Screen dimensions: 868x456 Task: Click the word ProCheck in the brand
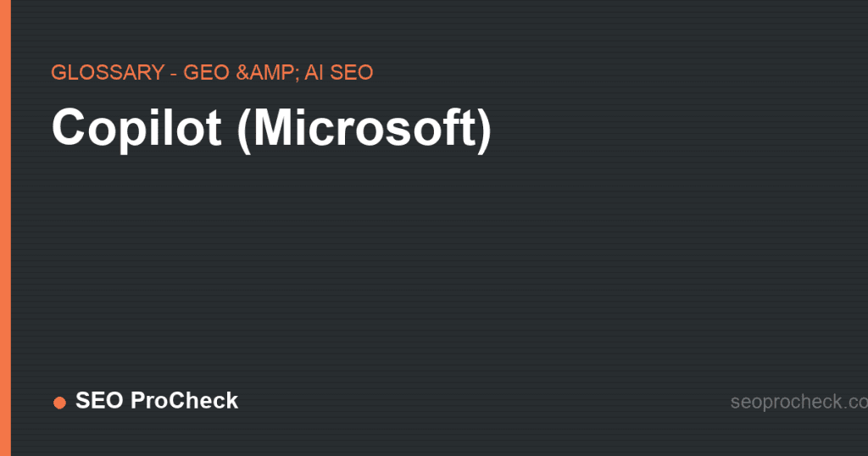coord(184,401)
